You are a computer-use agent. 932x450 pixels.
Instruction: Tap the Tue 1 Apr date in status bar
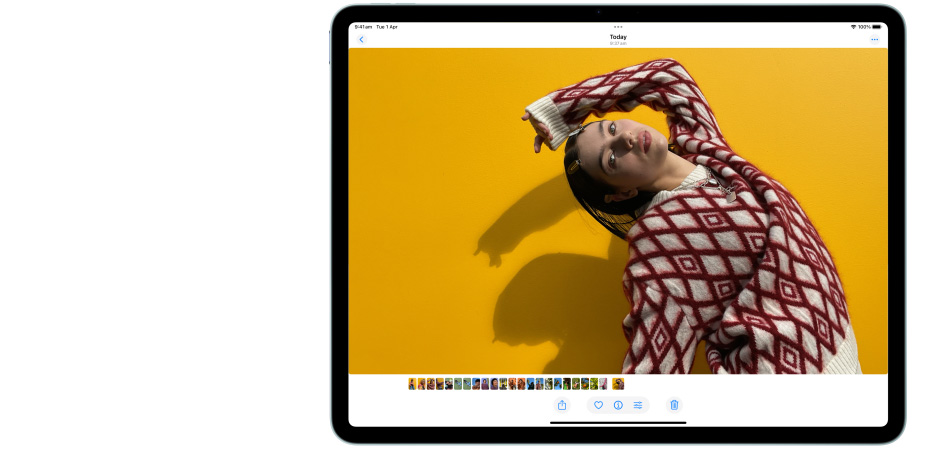point(386,27)
